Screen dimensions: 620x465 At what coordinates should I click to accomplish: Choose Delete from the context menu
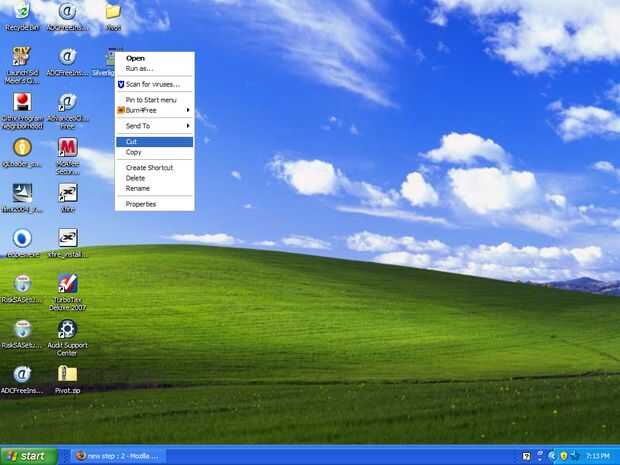tap(154, 178)
